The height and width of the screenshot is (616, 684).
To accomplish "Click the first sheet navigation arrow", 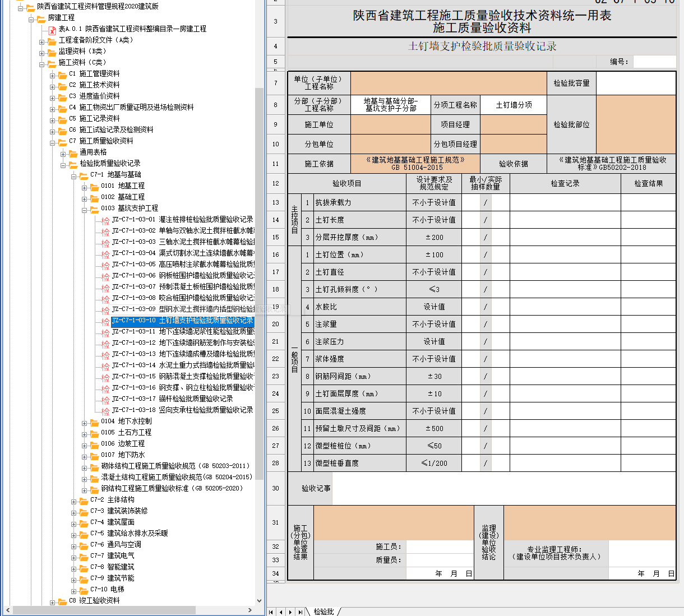I will (271, 612).
